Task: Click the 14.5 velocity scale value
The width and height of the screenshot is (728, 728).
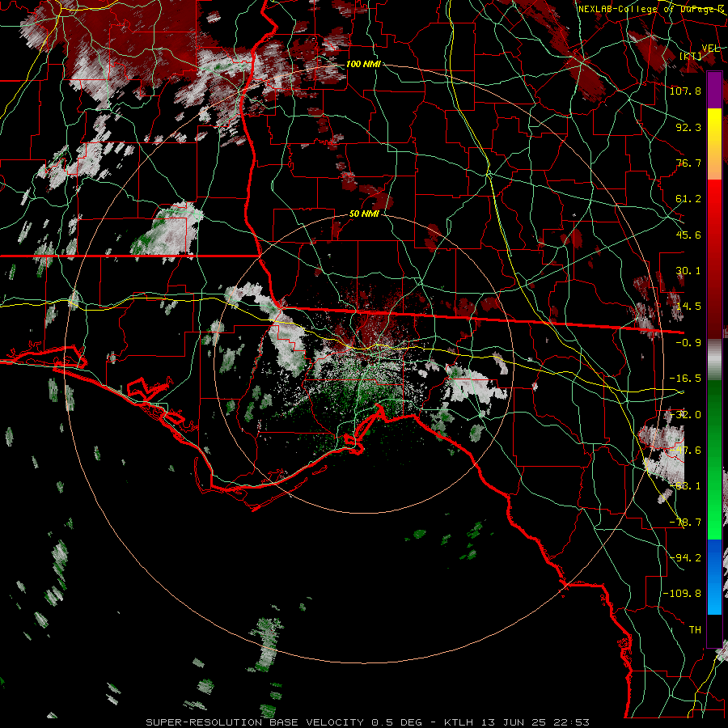Action: [x=688, y=307]
